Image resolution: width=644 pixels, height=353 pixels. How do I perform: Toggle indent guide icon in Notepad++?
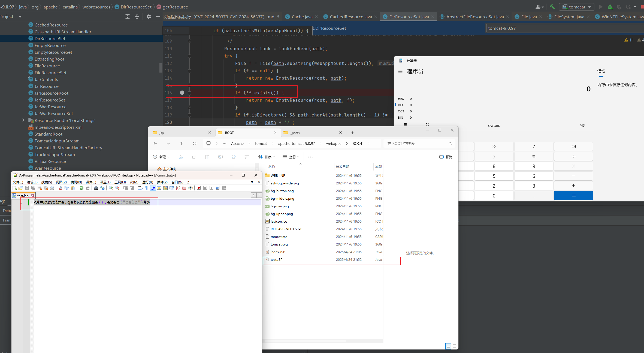click(x=153, y=188)
